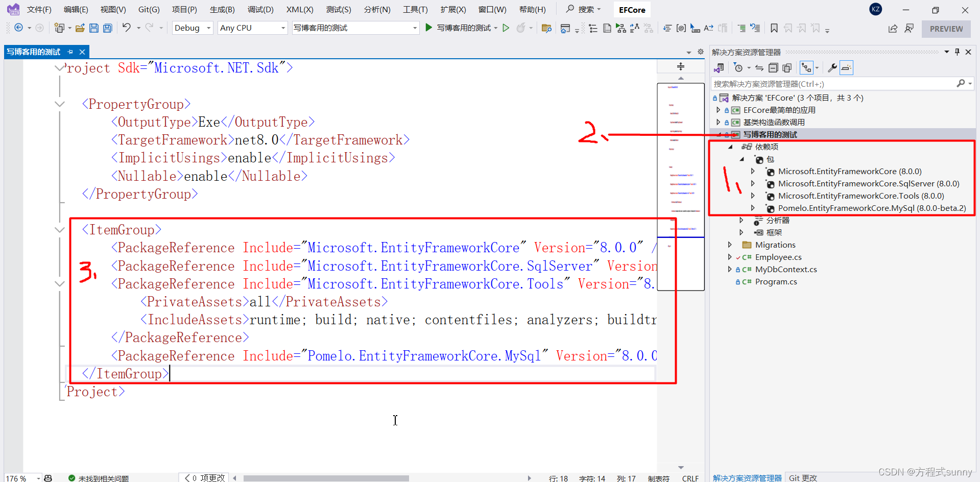
Task: Switch views icon in Solution Explorer toolbar
Action: tap(719, 68)
